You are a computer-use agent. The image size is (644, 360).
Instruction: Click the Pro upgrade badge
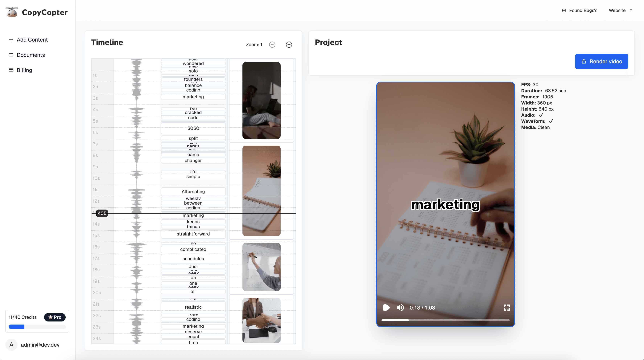click(55, 317)
